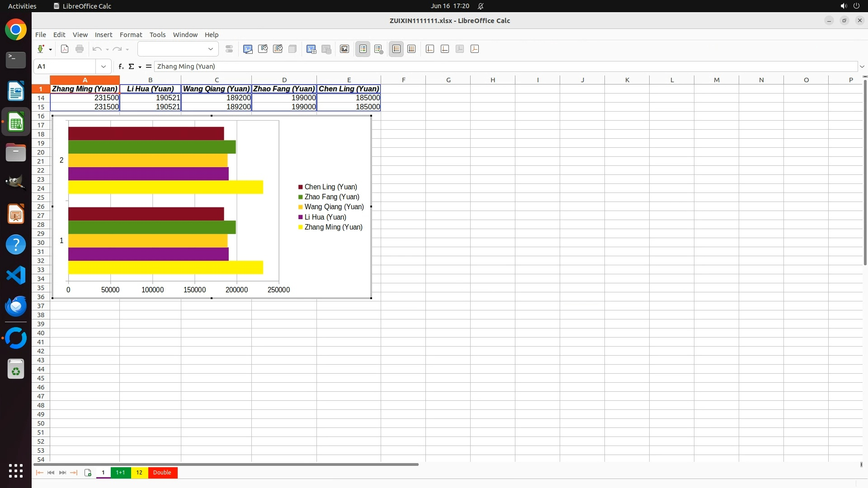Expand the chart element selector dropdown
The width and height of the screenshot is (868, 488).
[210, 49]
